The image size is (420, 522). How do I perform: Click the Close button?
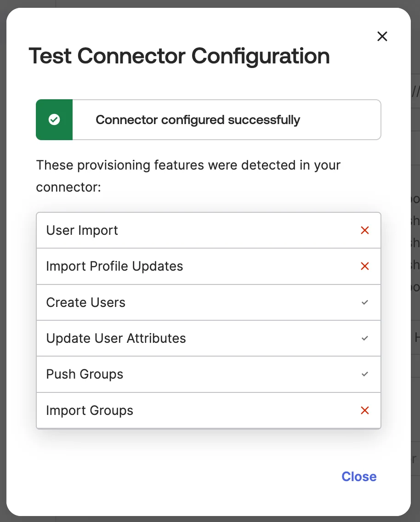point(359,477)
